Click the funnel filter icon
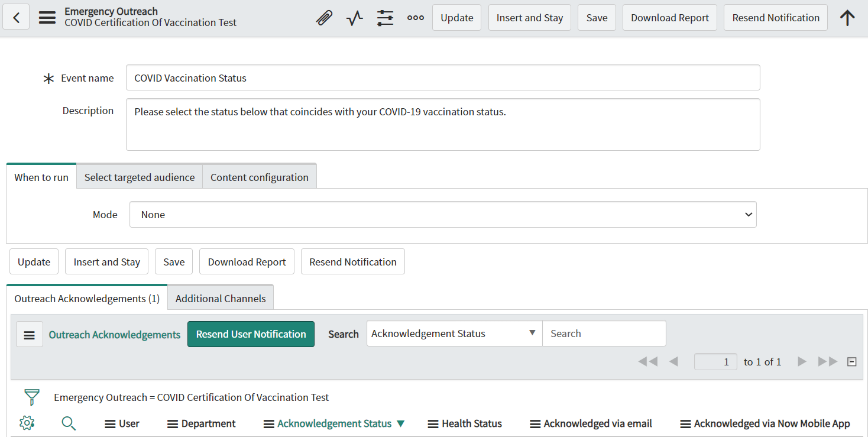868x437 pixels. [x=32, y=397]
